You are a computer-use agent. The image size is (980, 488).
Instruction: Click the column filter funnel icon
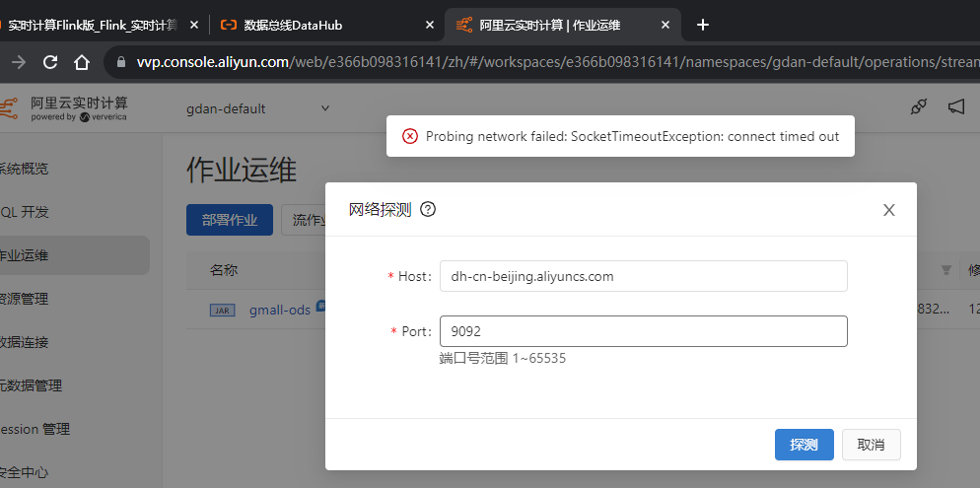tap(946, 270)
